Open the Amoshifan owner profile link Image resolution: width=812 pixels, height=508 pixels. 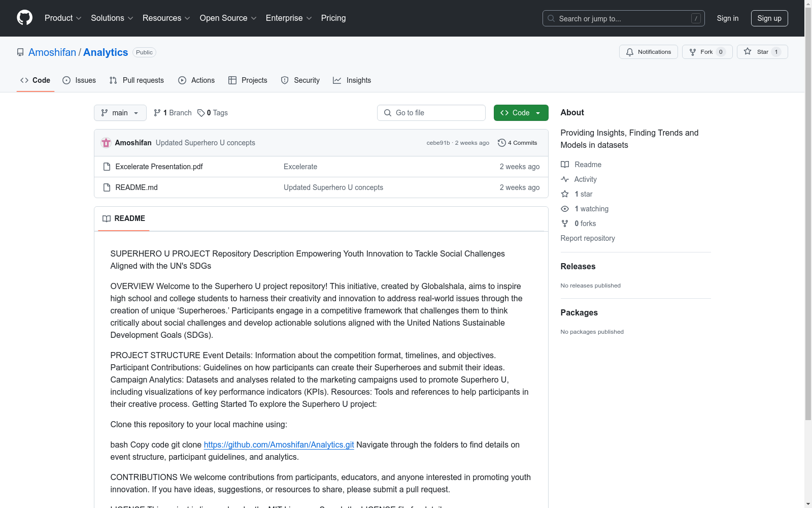(52, 52)
